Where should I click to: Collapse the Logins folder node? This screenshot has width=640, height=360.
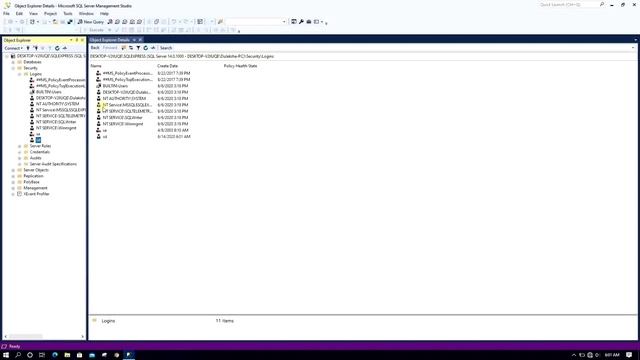20,74
